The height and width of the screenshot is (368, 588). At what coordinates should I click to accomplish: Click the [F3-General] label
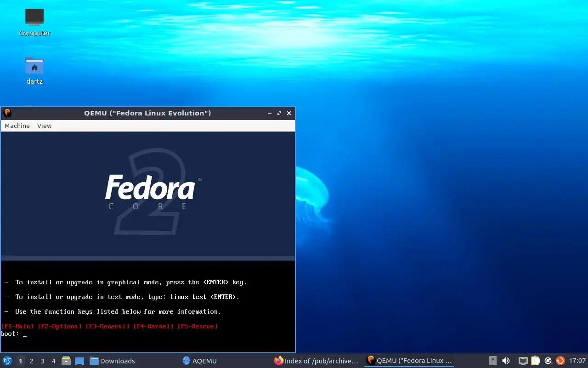(107, 326)
